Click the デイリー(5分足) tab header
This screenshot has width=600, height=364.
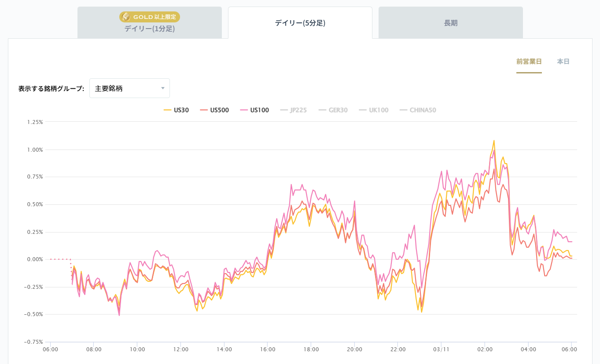[300, 22]
